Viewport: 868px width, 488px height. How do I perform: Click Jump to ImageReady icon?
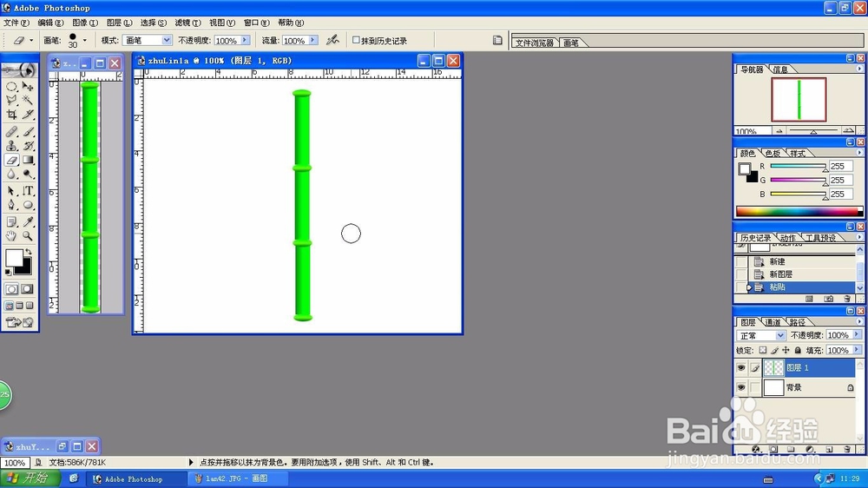pyautogui.click(x=19, y=322)
